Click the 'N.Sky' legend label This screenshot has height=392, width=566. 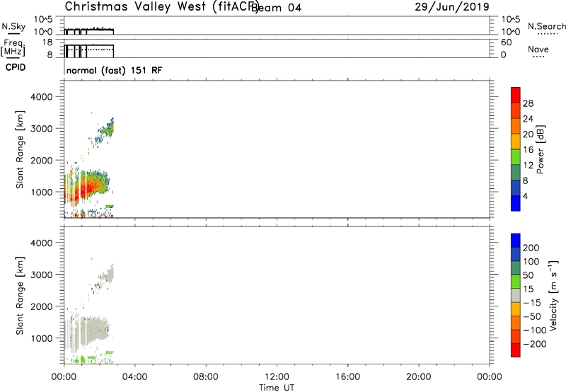pos(13,27)
